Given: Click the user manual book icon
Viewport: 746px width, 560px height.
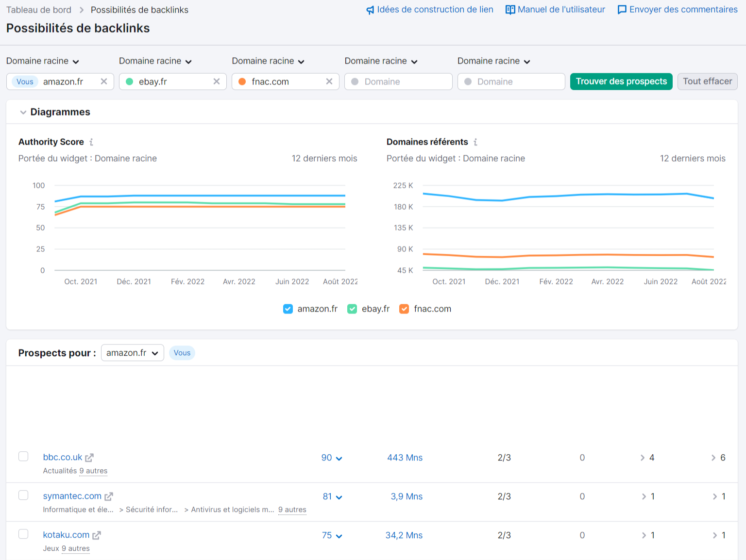Looking at the screenshot, I should click(510, 10).
